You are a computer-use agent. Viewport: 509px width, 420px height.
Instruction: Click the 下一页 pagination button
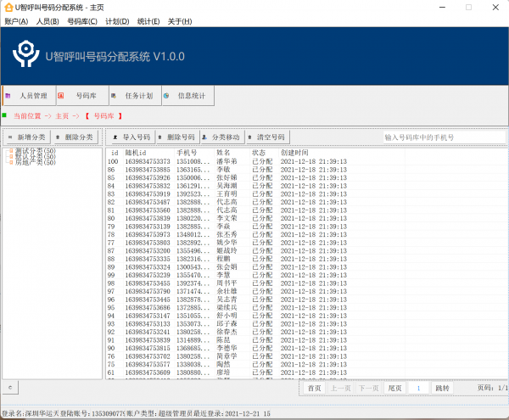coord(367,388)
